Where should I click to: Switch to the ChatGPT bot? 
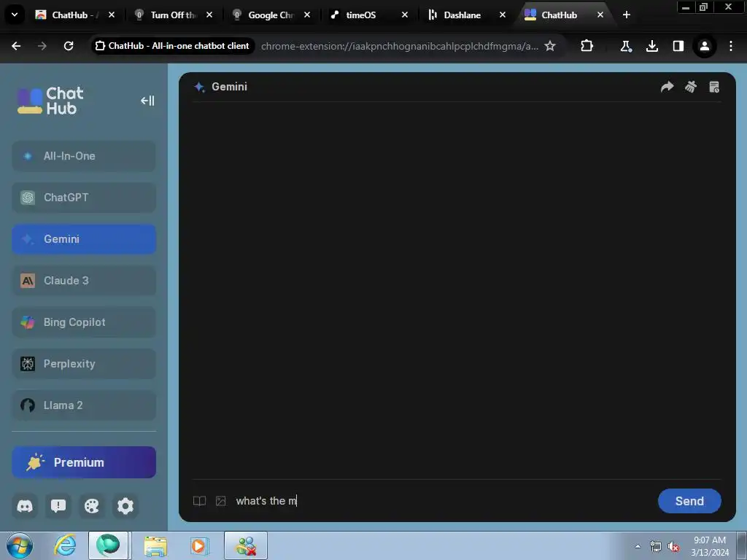point(84,197)
